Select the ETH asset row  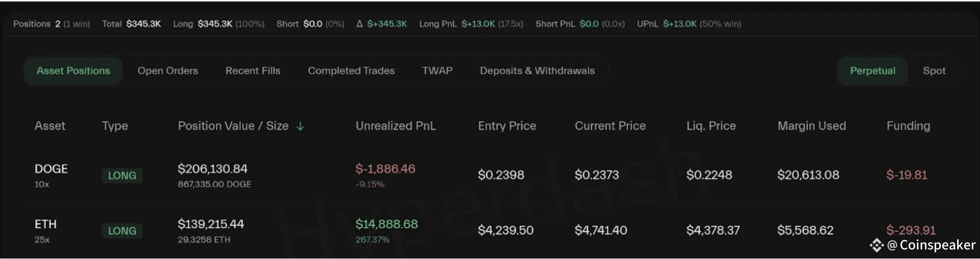490,231
